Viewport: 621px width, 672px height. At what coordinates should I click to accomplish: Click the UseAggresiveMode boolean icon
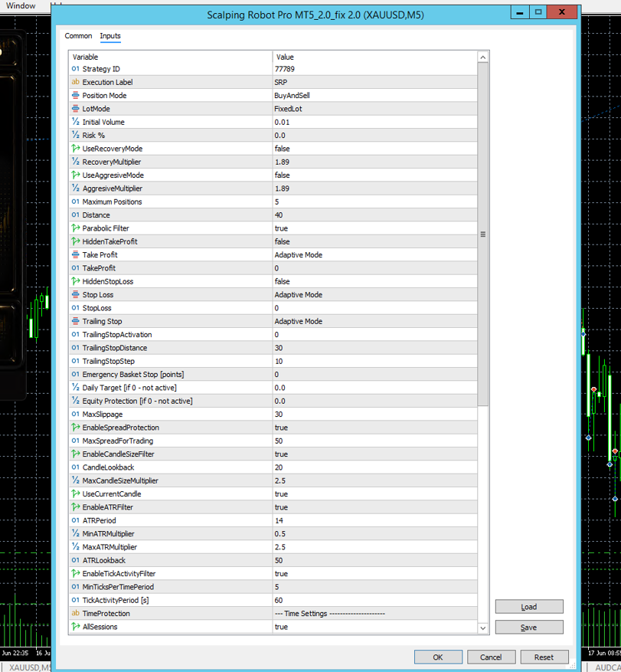75,175
